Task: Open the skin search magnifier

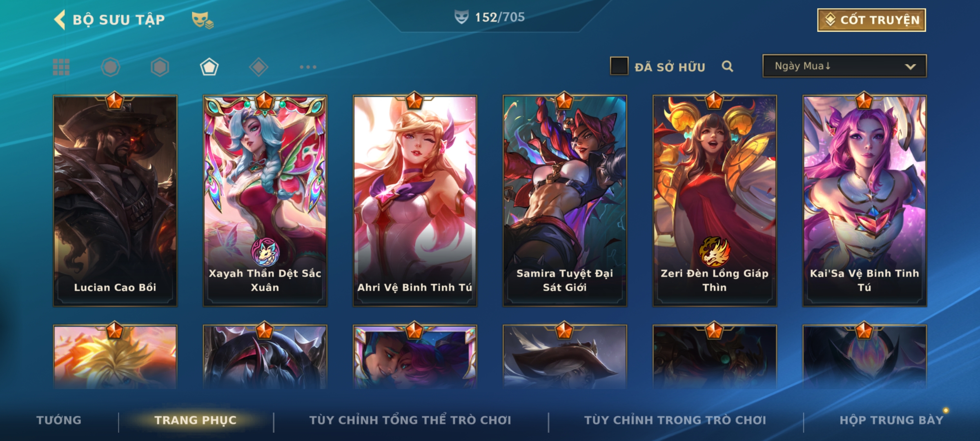Action: [x=727, y=66]
